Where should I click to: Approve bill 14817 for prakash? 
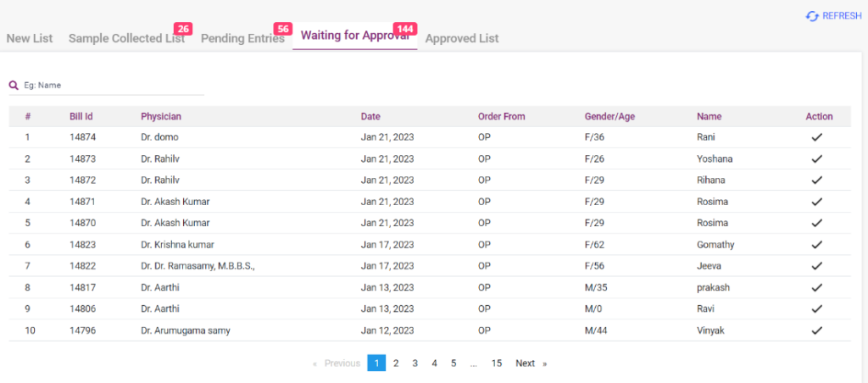coord(817,287)
